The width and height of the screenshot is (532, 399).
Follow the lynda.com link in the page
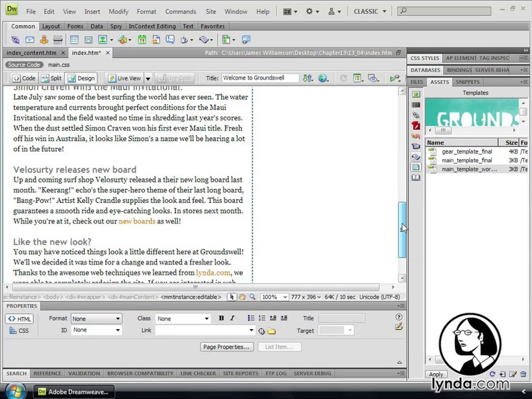pyautogui.click(x=213, y=273)
